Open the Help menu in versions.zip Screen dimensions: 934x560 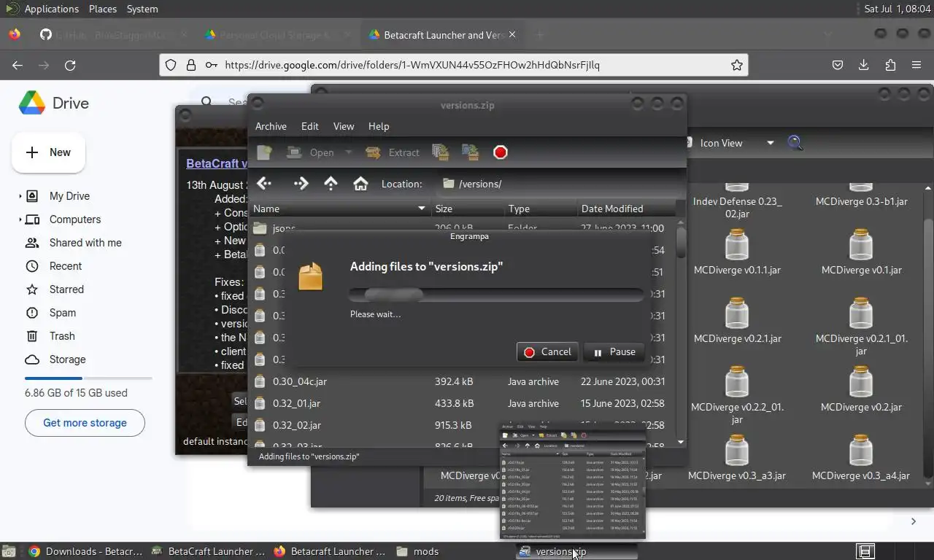coord(379,126)
